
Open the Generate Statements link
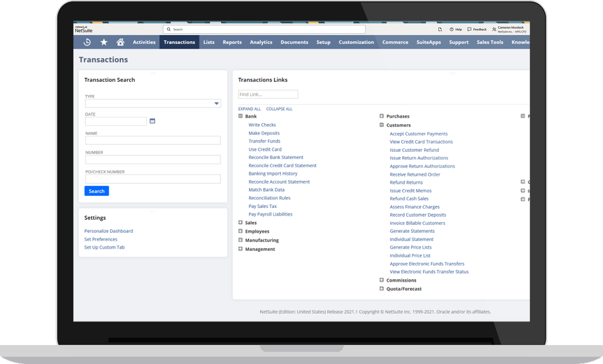412,231
